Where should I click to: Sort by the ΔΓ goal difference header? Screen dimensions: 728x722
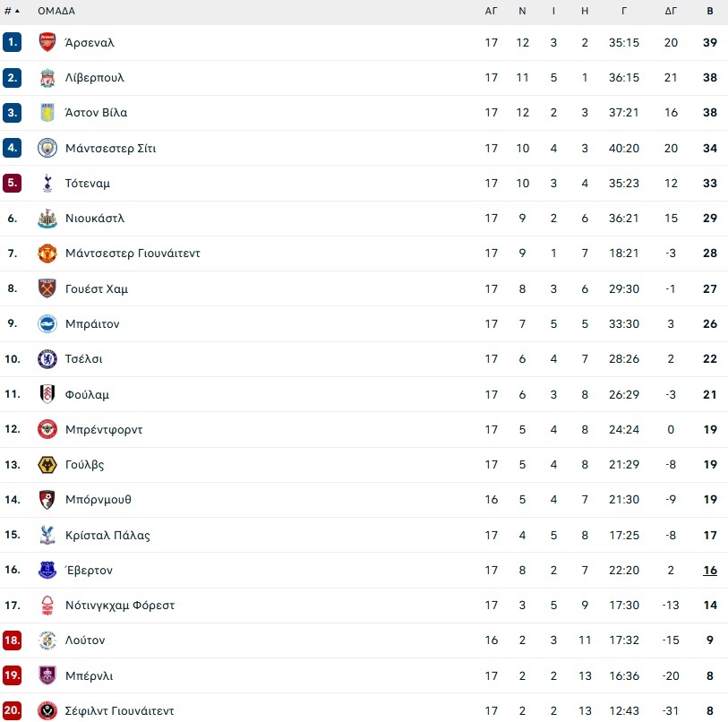coord(671,11)
